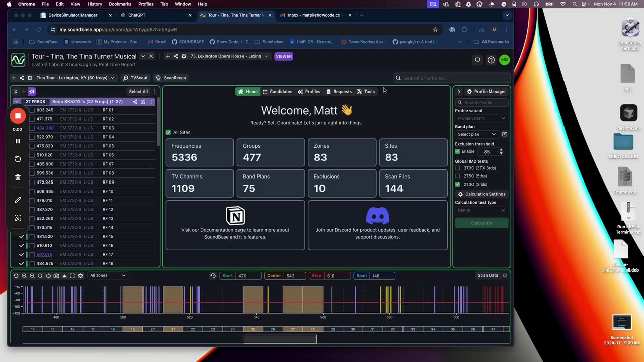Disable the 2T3O (3rds) IMD test

click(457, 184)
